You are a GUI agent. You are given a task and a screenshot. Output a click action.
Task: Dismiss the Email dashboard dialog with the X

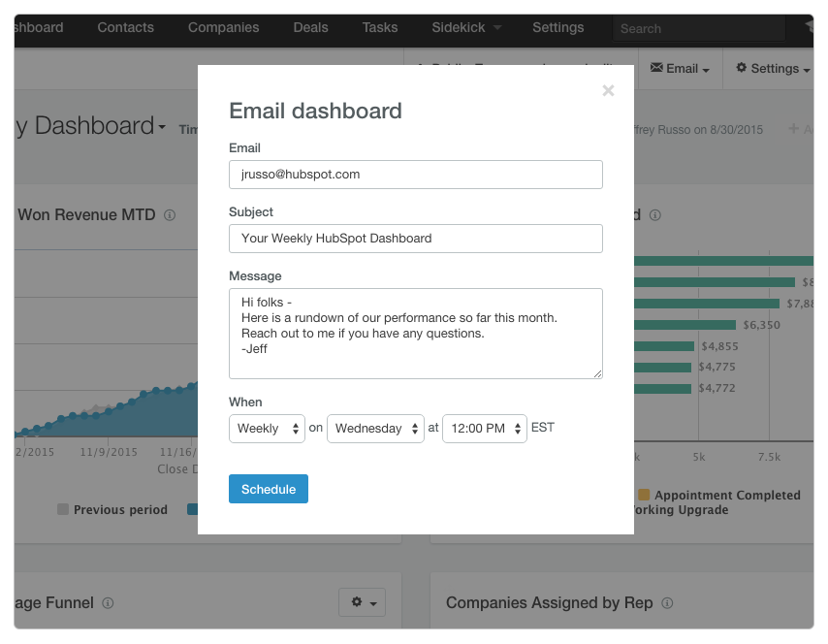(x=608, y=90)
